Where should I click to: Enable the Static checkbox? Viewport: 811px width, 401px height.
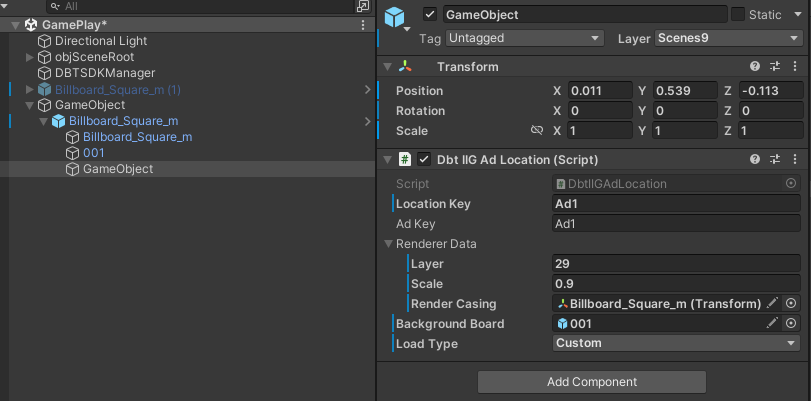click(x=738, y=14)
